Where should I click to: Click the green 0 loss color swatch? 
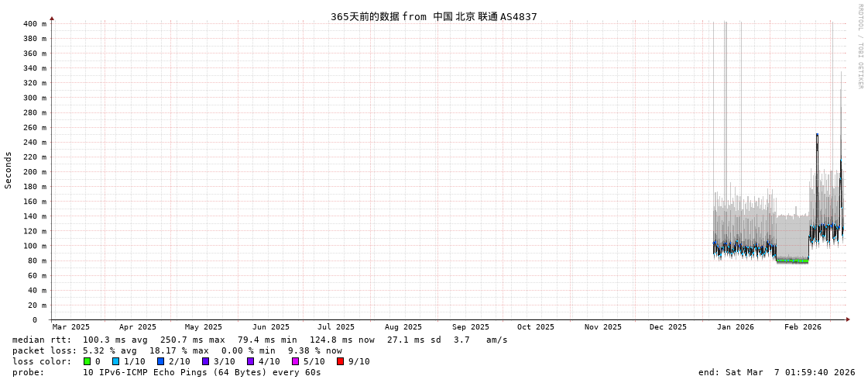coord(87,361)
